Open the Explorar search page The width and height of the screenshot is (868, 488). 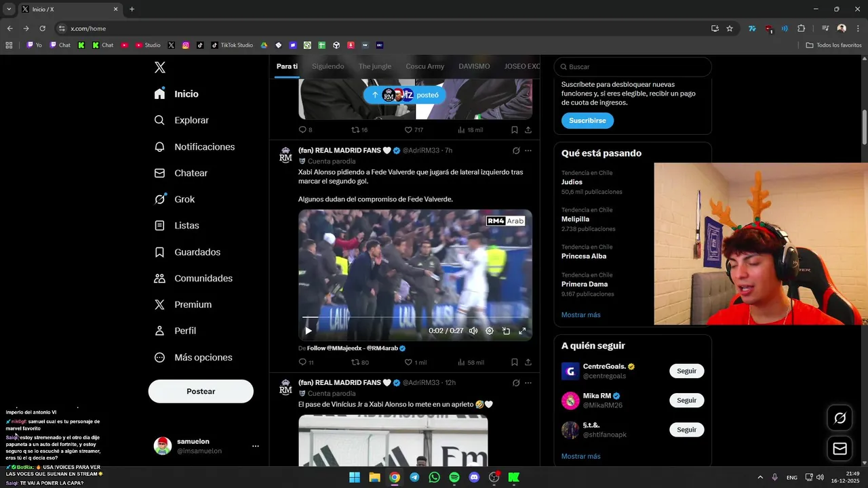click(181, 120)
